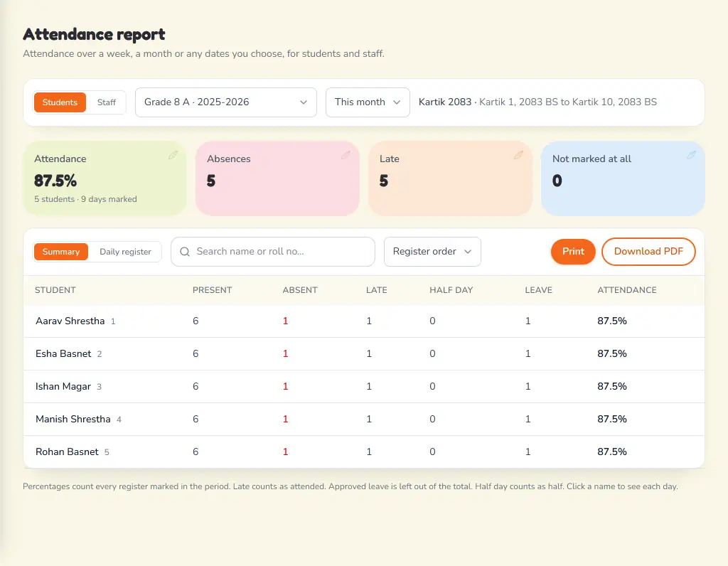Focus the Search name or roll no field
Viewport: 728px width, 566px height.
click(x=273, y=252)
